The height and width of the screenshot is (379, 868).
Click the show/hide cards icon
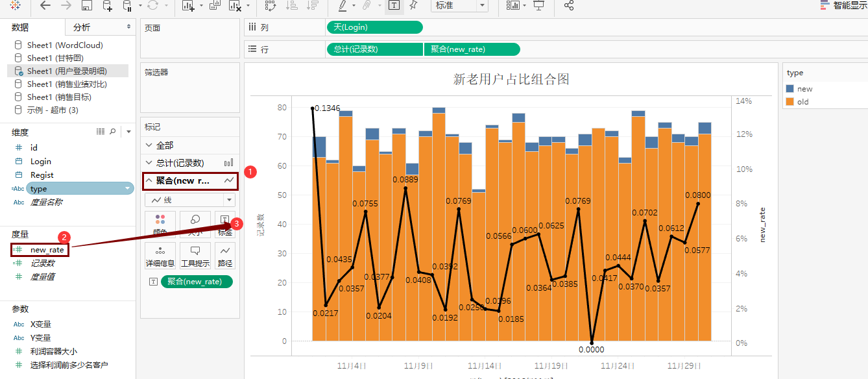coord(513,5)
